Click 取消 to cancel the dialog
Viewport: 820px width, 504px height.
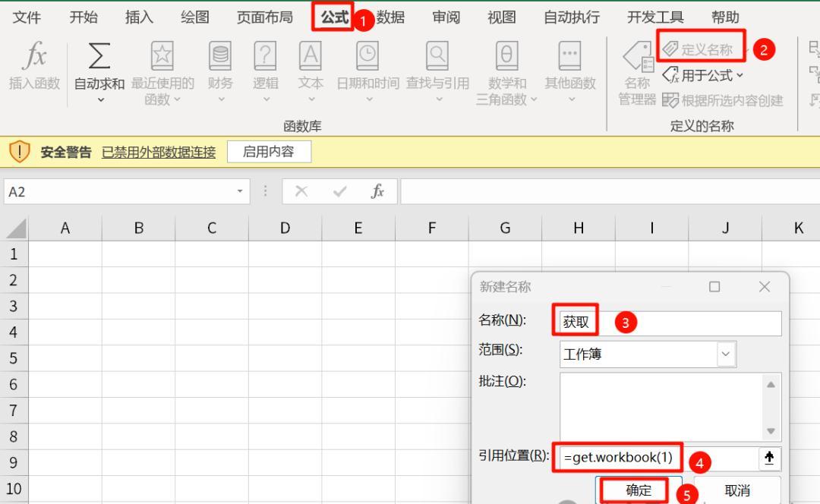coord(737,490)
